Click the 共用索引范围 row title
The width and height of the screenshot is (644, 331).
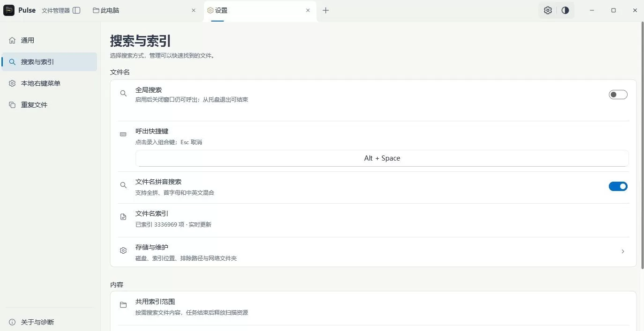point(155,302)
